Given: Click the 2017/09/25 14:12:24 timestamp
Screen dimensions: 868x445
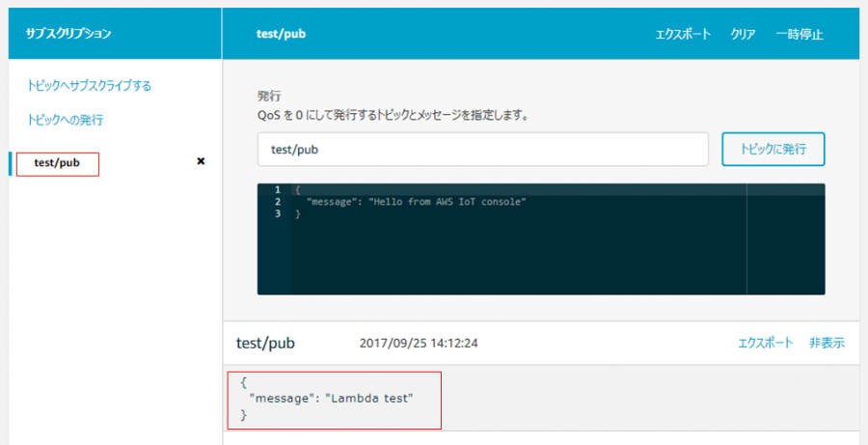Looking at the screenshot, I should (x=419, y=343).
